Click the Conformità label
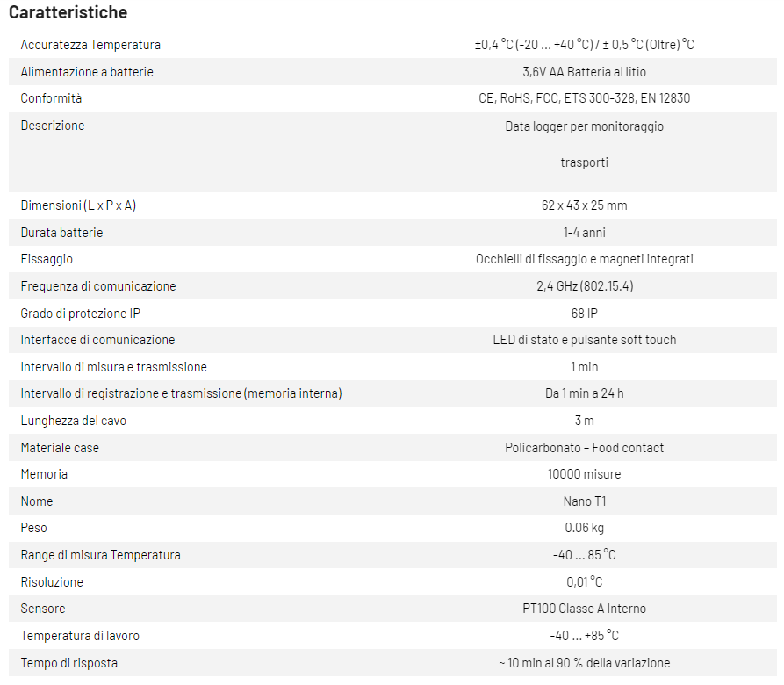 coord(51,98)
